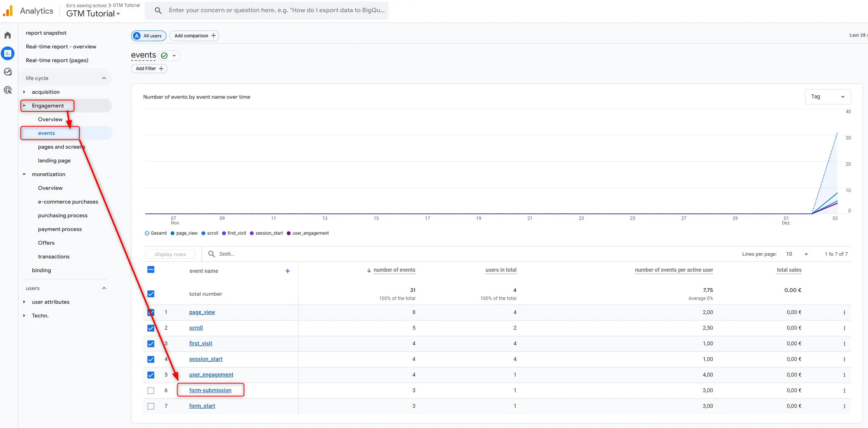The height and width of the screenshot is (428, 868).
Task: Tick the form_start row checkbox
Action: [151, 406]
